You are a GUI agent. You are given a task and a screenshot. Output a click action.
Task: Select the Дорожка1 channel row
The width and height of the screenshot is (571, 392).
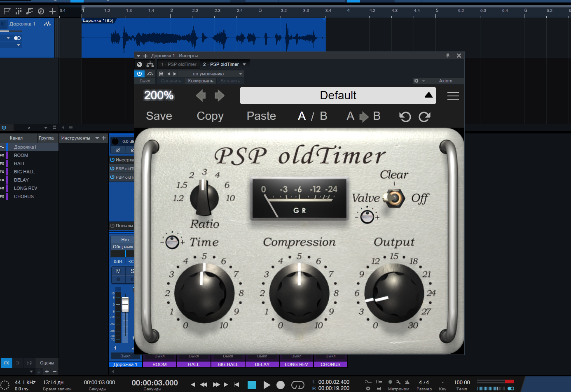[x=29, y=147]
